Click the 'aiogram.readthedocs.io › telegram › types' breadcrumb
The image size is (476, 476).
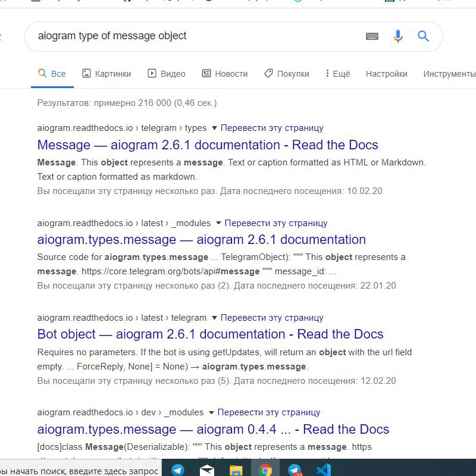pyautogui.click(x=122, y=128)
